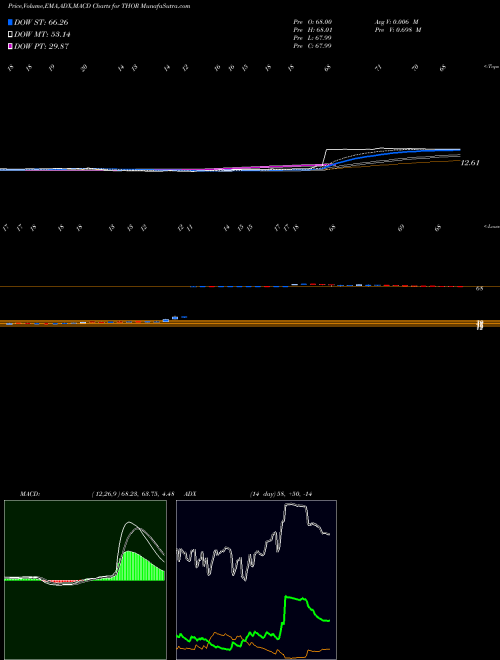Click the "Pre O: 68.00" value
The image size is (500, 660).
pyautogui.click(x=313, y=21)
